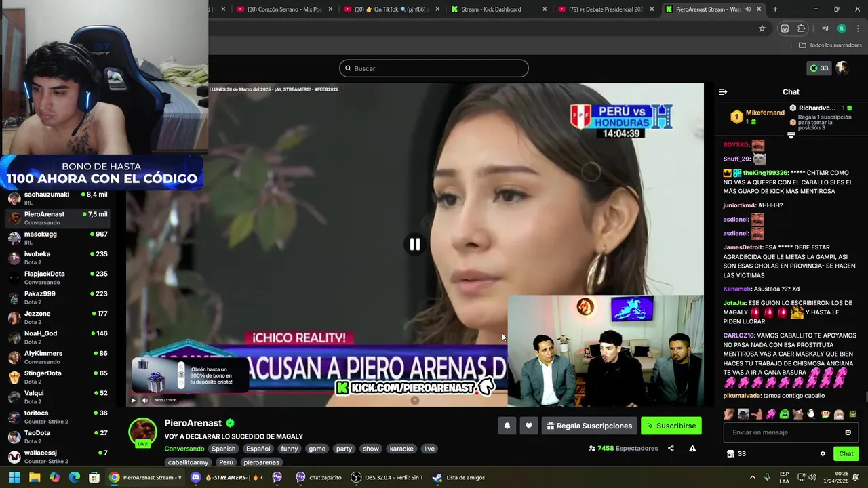This screenshot has width=868, height=488.
Task: Mute the PieroArenast Stream tab audio icon
Action: (x=748, y=9)
